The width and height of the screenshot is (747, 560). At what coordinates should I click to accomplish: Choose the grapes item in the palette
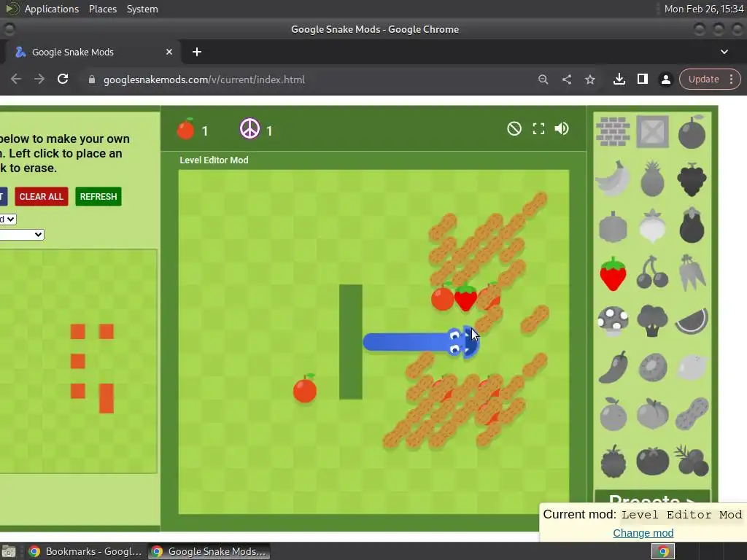point(692,179)
